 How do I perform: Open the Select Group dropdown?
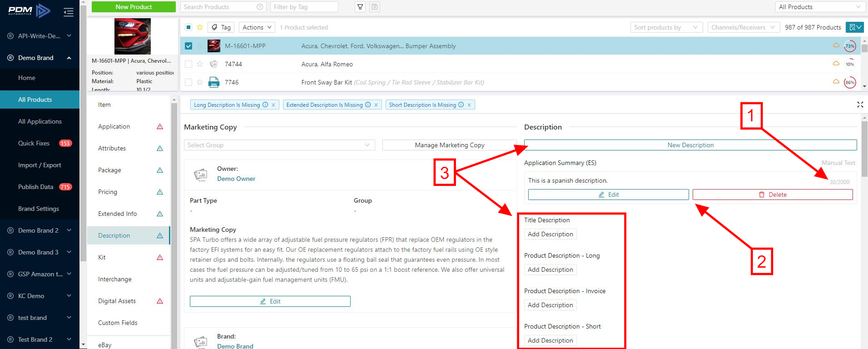click(x=279, y=145)
